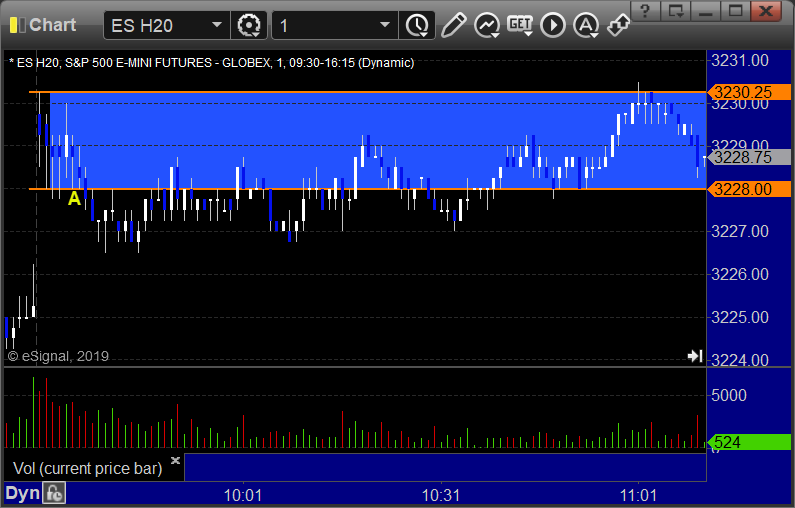
Task: Click the 3225.00 price axis label
Action: point(740,317)
